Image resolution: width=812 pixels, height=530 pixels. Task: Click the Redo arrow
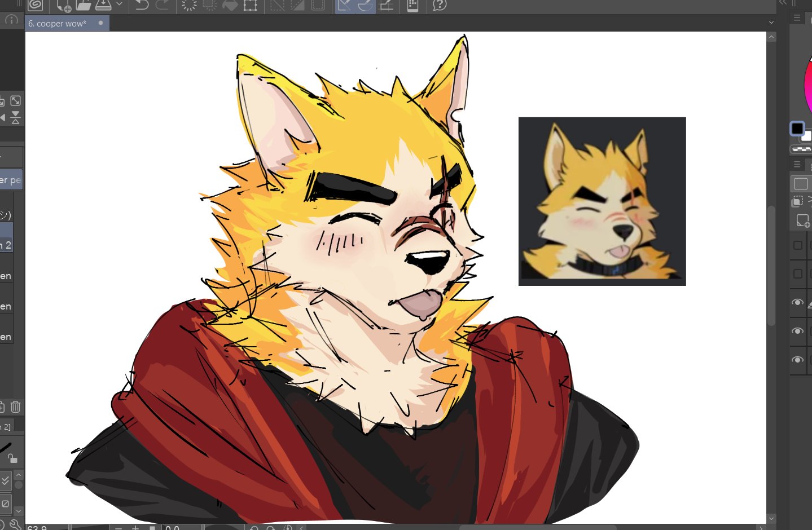pos(163,5)
